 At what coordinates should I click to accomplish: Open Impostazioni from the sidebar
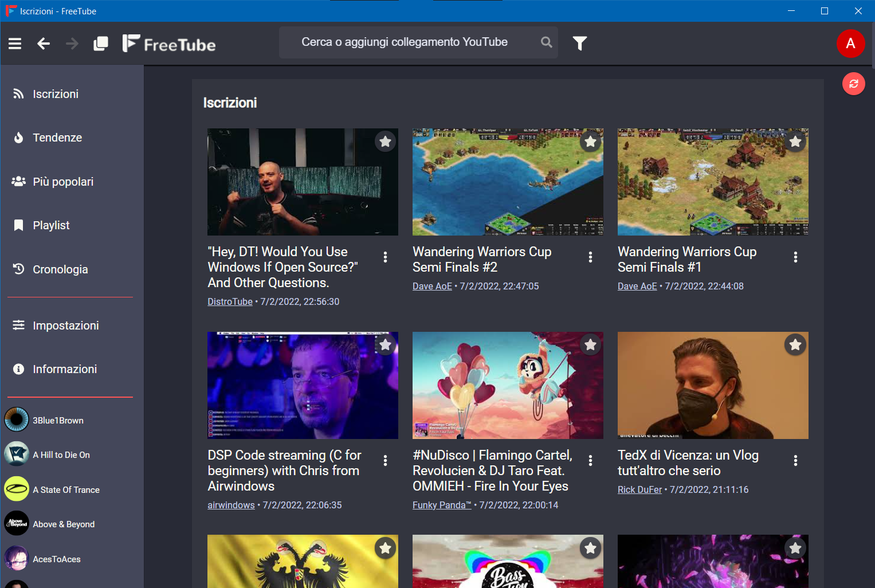[x=65, y=325]
